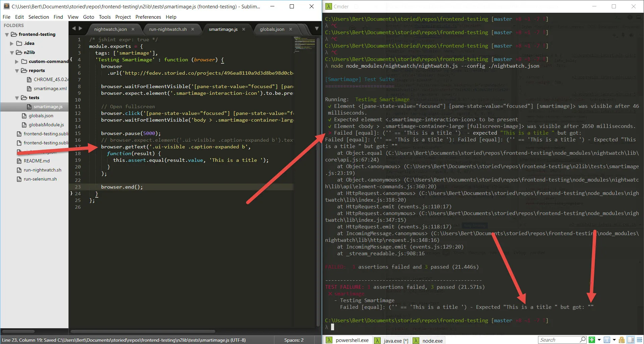This screenshot has width=644, height=344.
Task: Open the View menu
Action: tap(73, 17)
